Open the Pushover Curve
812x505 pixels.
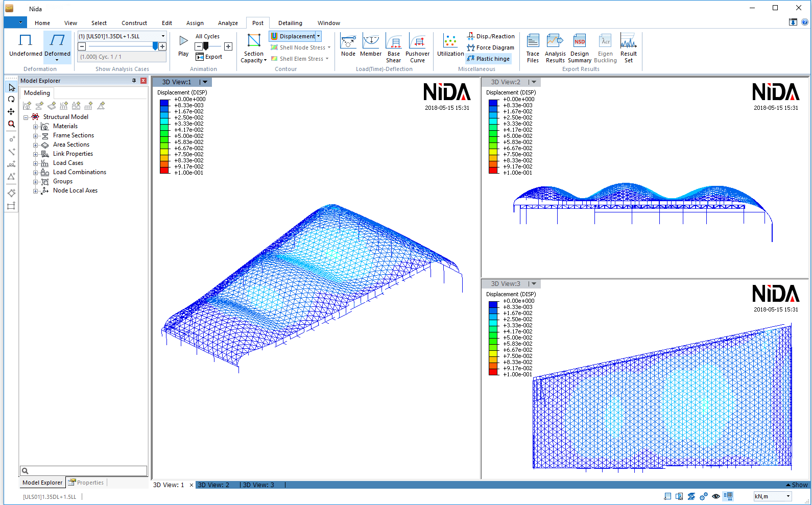(418, 48)
